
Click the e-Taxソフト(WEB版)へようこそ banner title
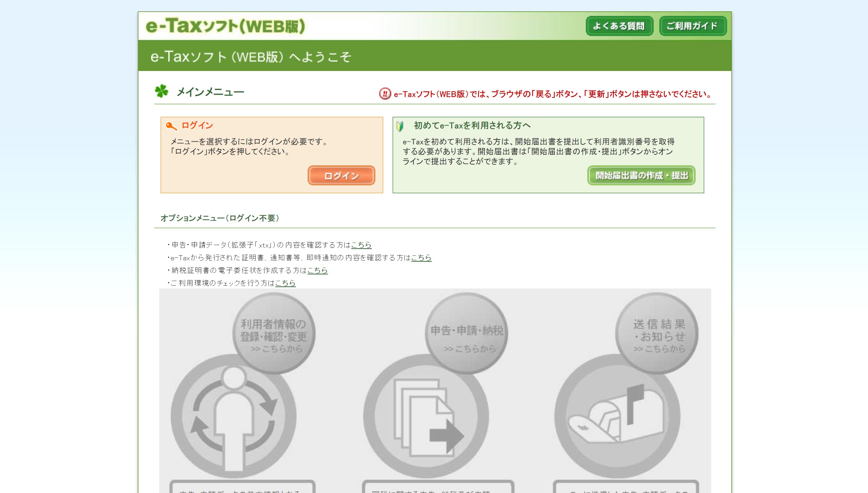(251, 57)
